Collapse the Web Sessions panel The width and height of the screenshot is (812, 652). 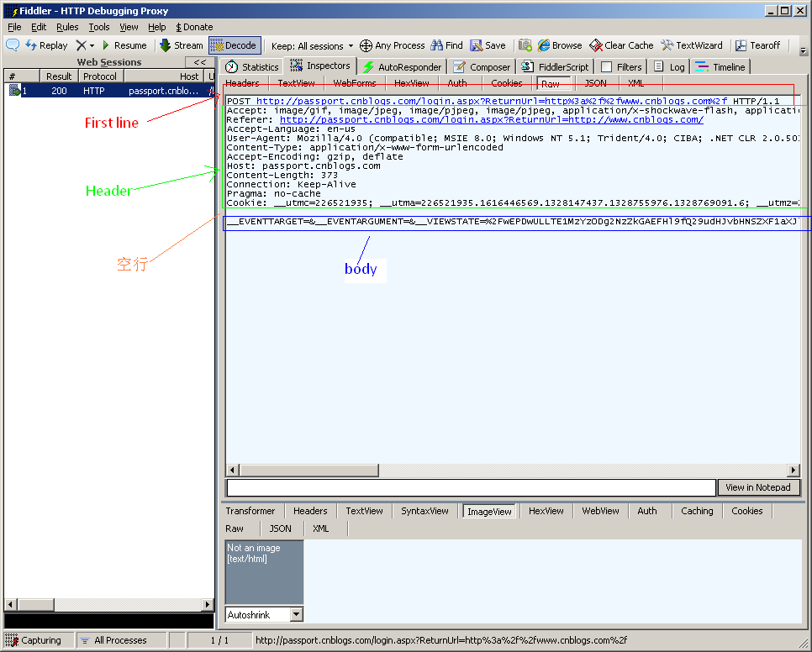tap(200, 62)
